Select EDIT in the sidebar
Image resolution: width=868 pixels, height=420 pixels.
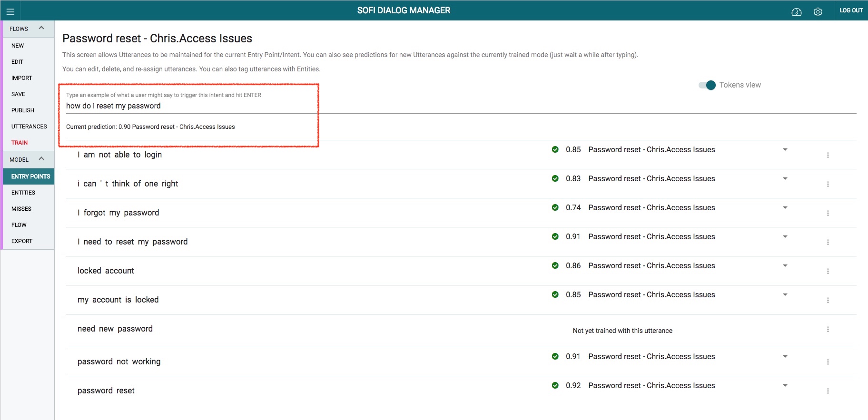click(18, 62)
